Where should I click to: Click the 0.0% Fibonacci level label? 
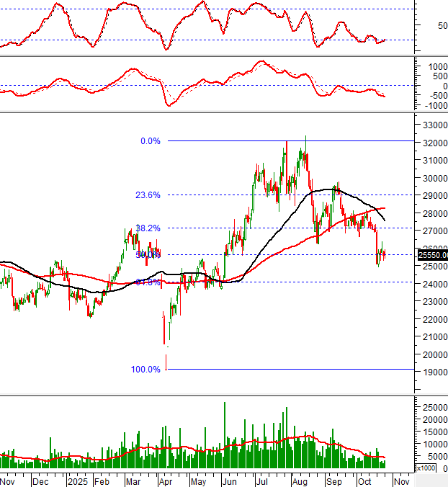click(x=151, y=141)
